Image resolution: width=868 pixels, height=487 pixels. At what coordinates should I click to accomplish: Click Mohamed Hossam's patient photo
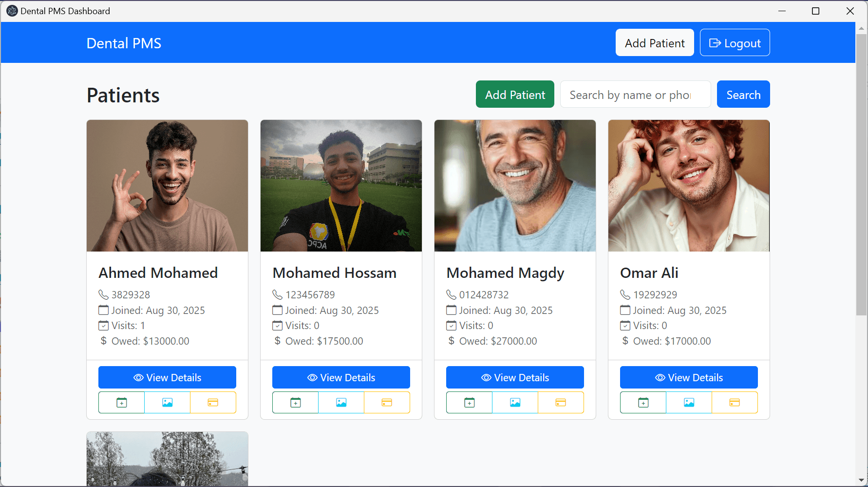coord(341,186)
